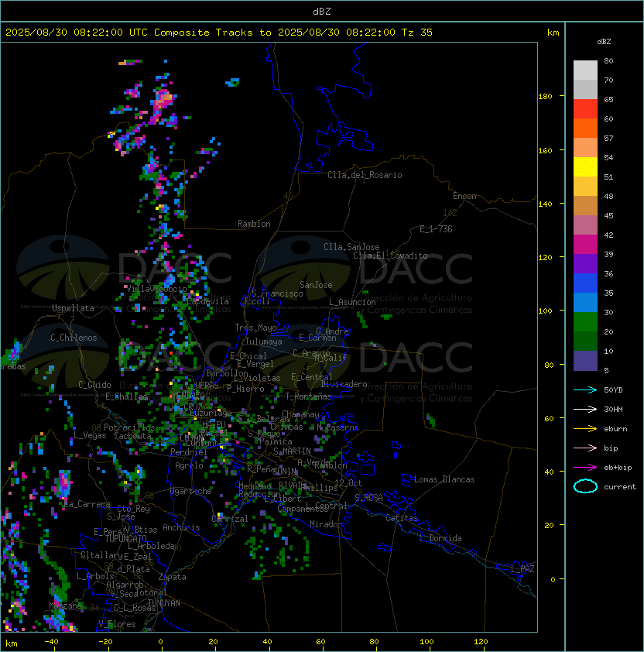Click the cyan 50YD arrow icon
Image resolution: width=644 pixels, height=652 pixels.
coord(585,389)
